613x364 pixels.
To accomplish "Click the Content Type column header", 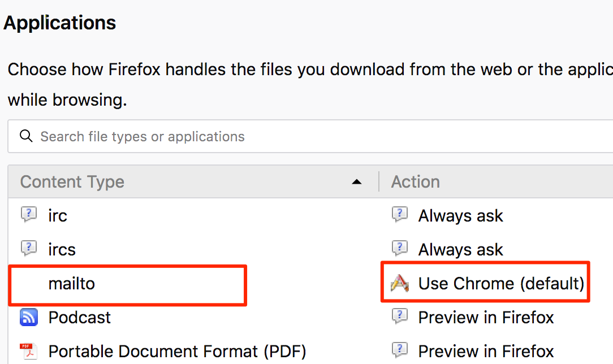I will coord(72,182).
